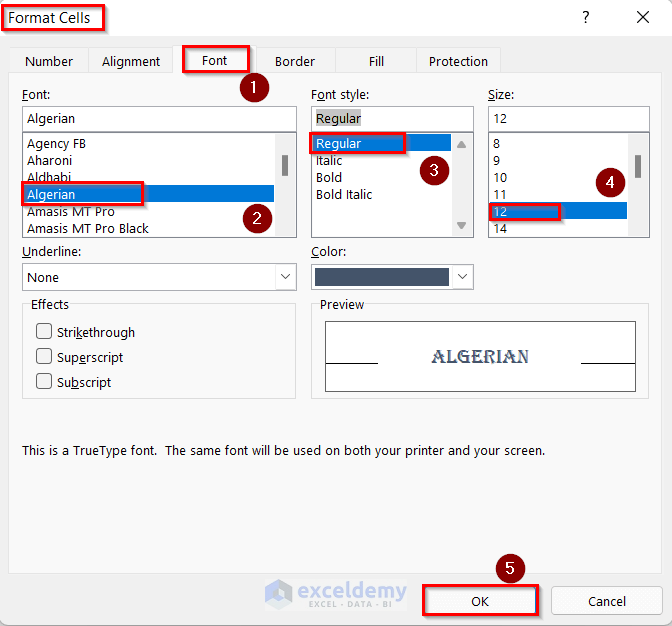Switch to the Alignment tab
The image size is (672, 626).
tap(131, 61)
